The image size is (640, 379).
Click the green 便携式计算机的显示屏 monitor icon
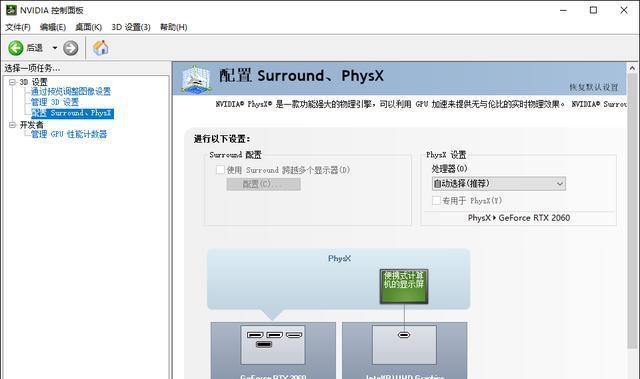404,286
